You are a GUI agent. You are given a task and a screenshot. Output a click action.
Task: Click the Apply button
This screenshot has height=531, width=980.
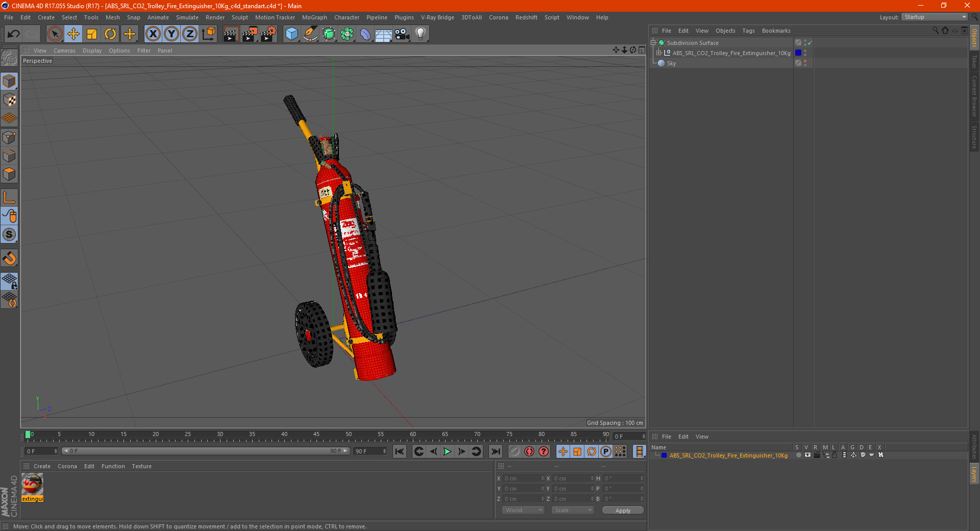click(623, 511)
